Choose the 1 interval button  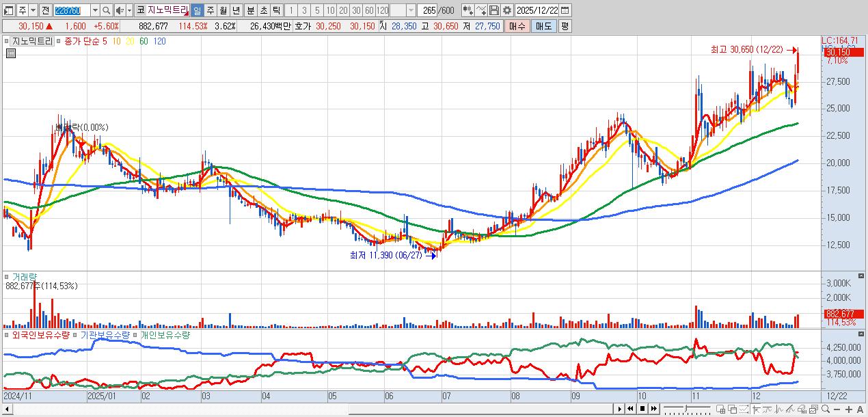point(290,10)
